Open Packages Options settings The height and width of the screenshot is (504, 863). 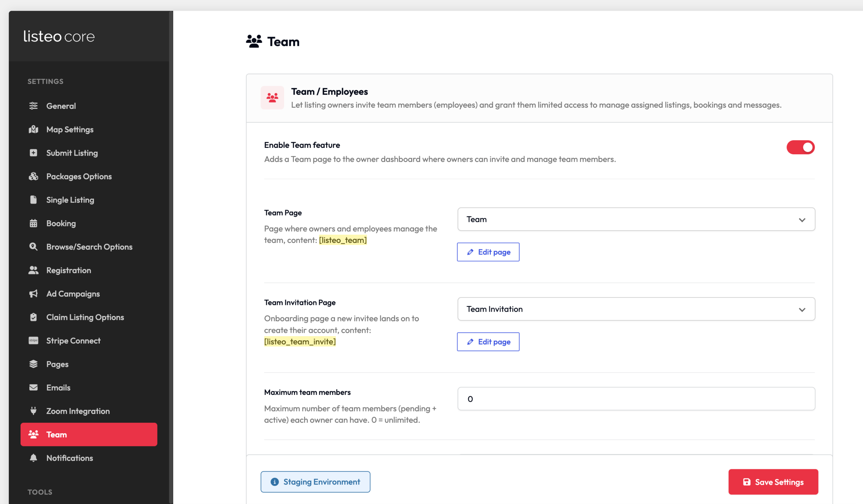click(89, 176)
